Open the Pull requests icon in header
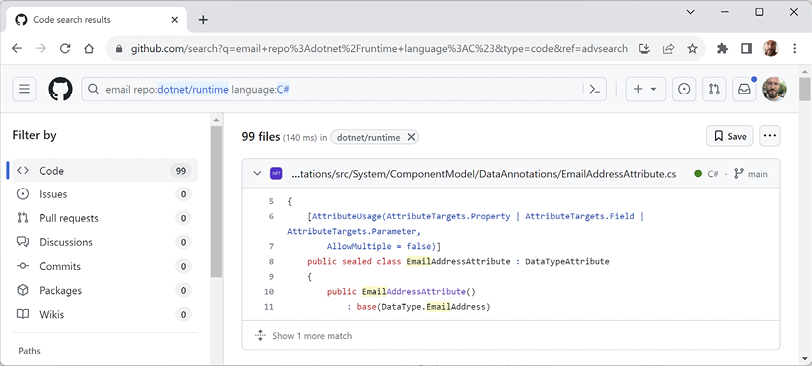This screenshot has width=812, height=366. [x=714, y=89]
